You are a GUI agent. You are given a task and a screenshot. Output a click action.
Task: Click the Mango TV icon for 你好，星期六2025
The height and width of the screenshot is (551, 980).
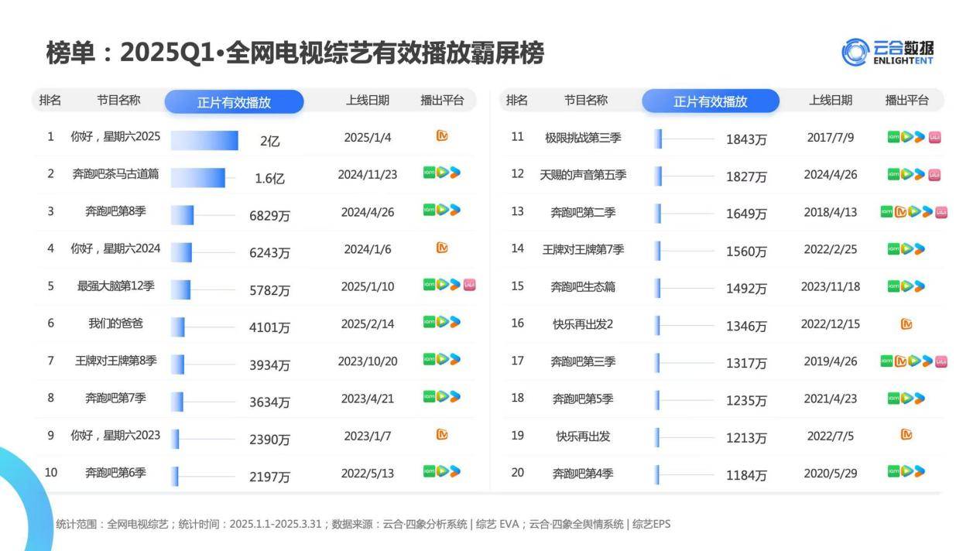pyautogui.click(x=442, y=136)
